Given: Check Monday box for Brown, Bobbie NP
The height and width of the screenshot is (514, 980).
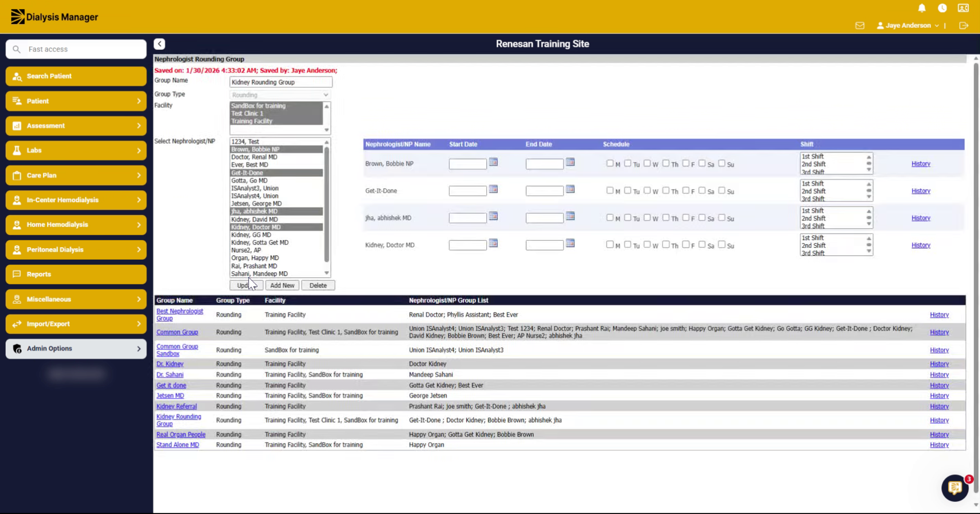Looking at the screenshot, I should (x=610, y=163).
